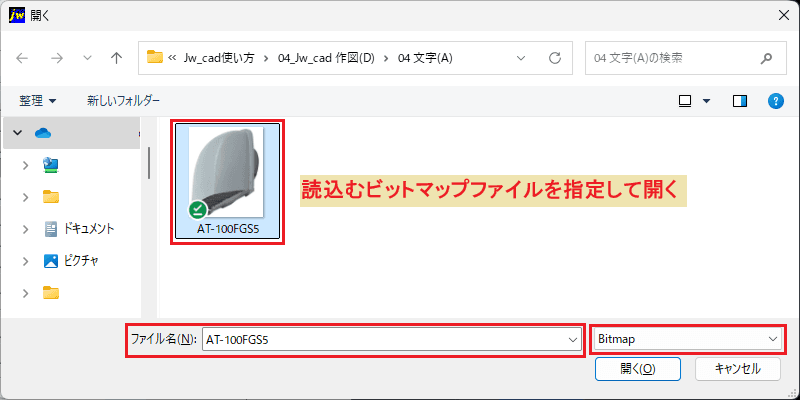Click the Jw_cad title bar icon
Image resolution: width=800 pixels, height=400 pixels.
pos(17,15)
